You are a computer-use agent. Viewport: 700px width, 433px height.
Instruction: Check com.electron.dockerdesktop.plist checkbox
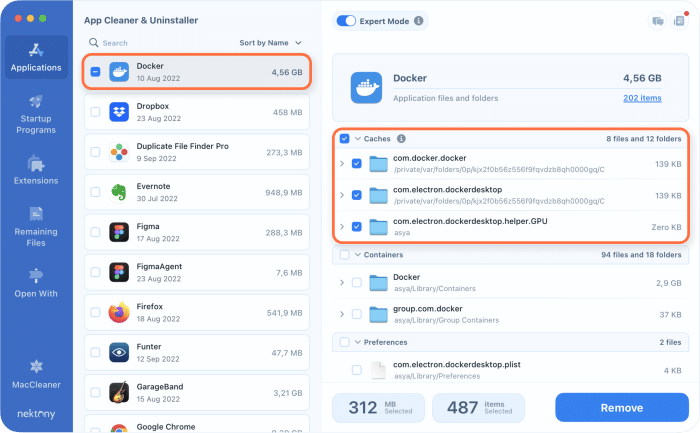pos(357,370)
